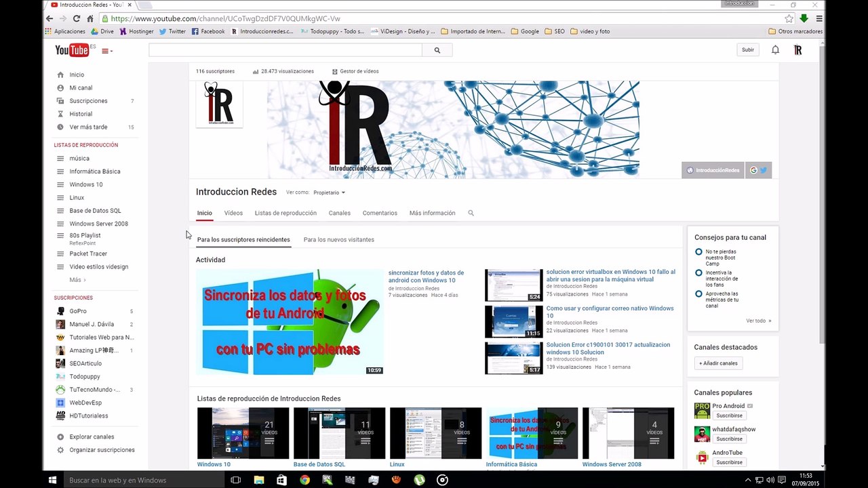Open the Windows Store taskbar icon
Image resolution: width=868 pixels, height=488 pixels.
click(x=281, y=480)
